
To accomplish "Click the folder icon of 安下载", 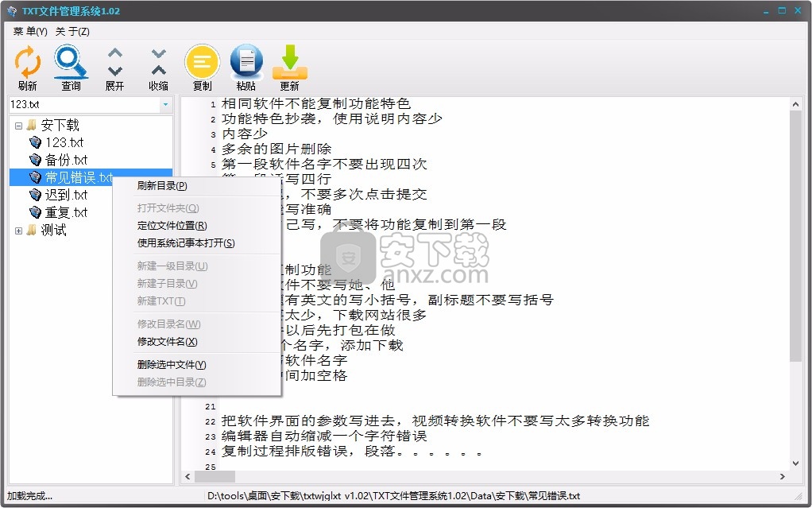I will click(32, 125).
